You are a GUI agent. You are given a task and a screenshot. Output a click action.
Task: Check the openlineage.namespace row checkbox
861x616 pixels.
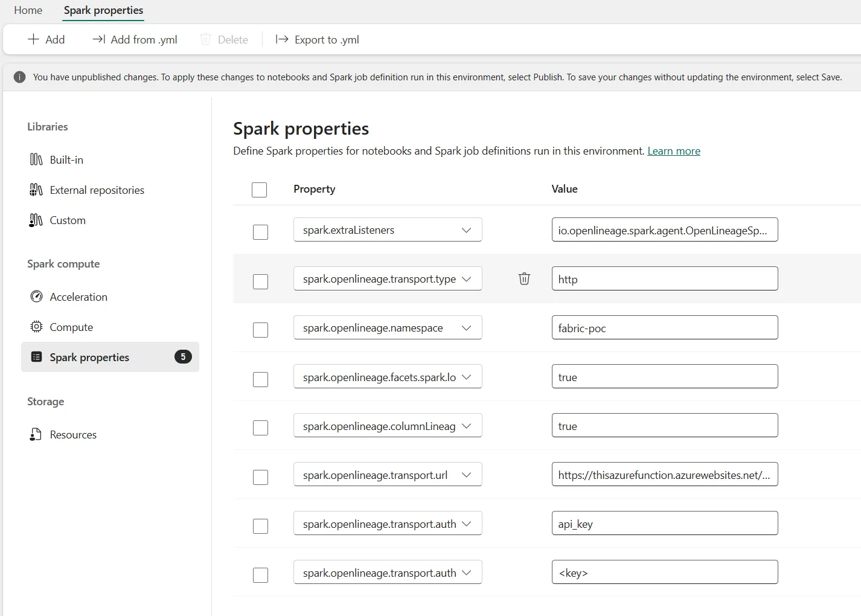(260, 330)
